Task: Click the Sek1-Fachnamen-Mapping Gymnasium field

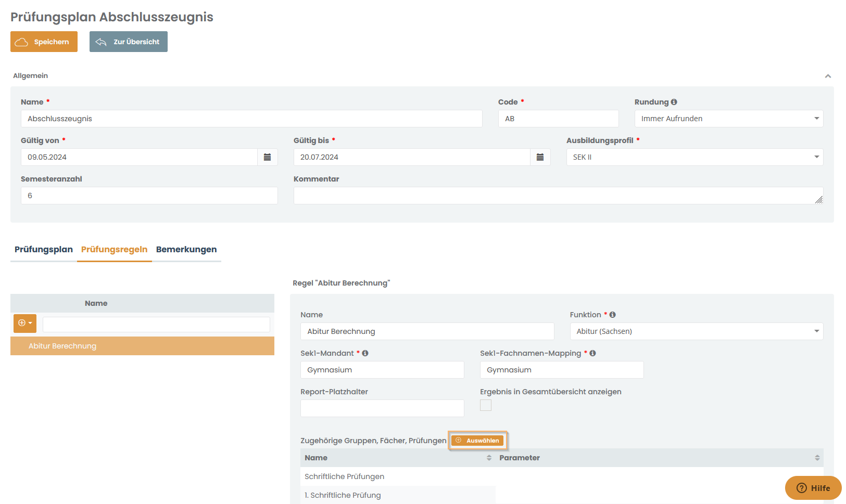Action: [x=562, y=370]
